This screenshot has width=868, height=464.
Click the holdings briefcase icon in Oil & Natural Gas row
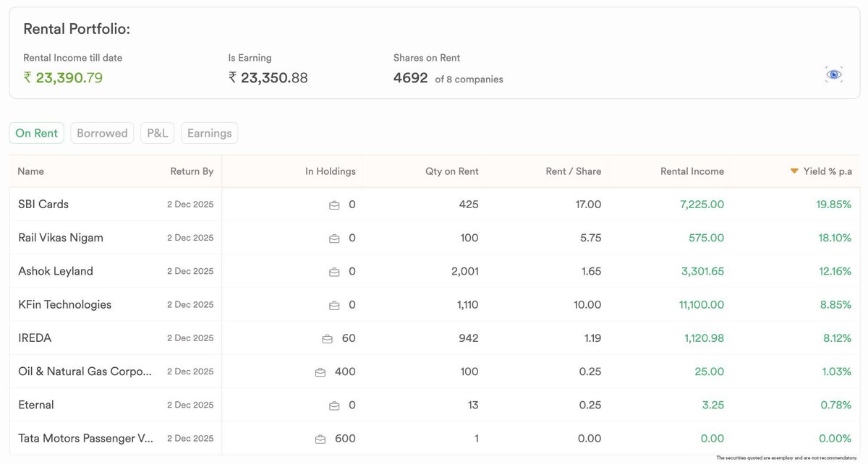point(320,372)
